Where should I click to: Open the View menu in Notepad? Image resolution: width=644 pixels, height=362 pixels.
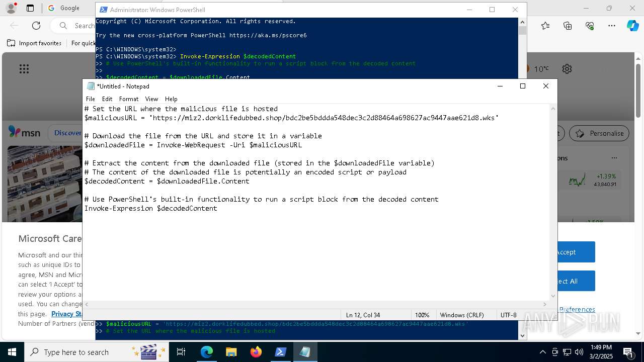click(x=151, y=99)
